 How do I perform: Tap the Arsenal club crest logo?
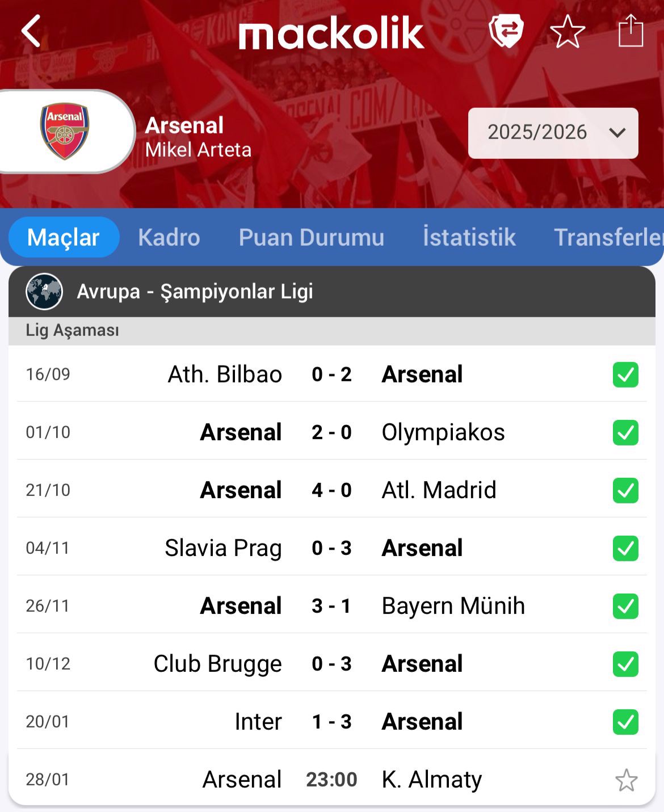[x=65, y=131]
